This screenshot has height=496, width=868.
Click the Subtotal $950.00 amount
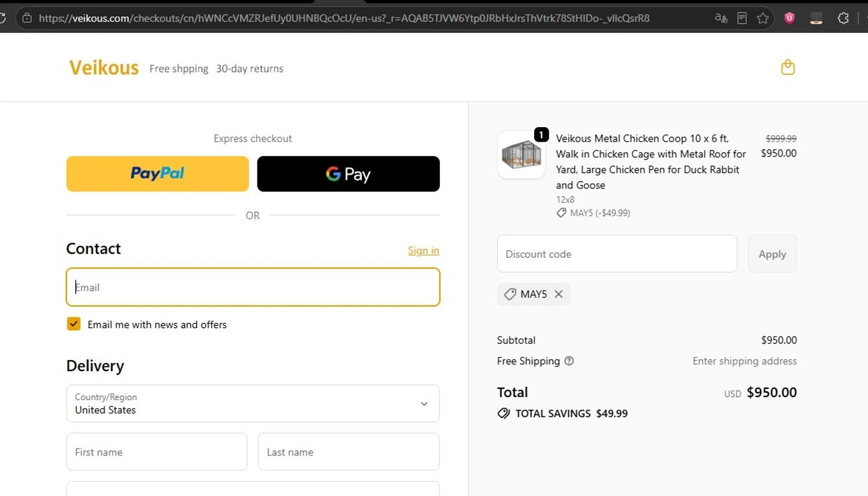[779, 340]
